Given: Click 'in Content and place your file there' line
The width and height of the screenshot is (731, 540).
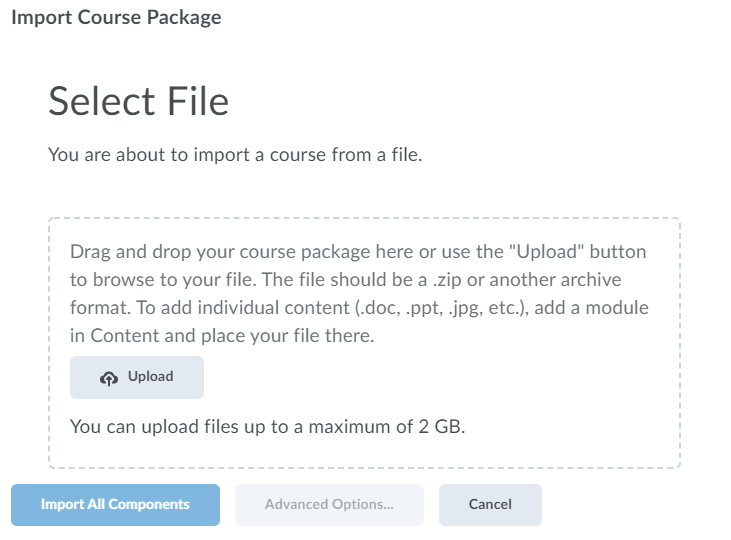Looking at the screenshot, I should point(222,336).
